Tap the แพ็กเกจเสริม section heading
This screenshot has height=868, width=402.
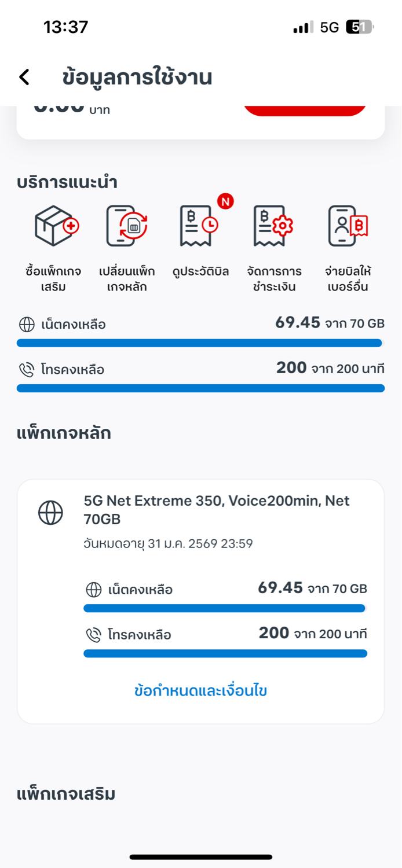tap(66, 794)
